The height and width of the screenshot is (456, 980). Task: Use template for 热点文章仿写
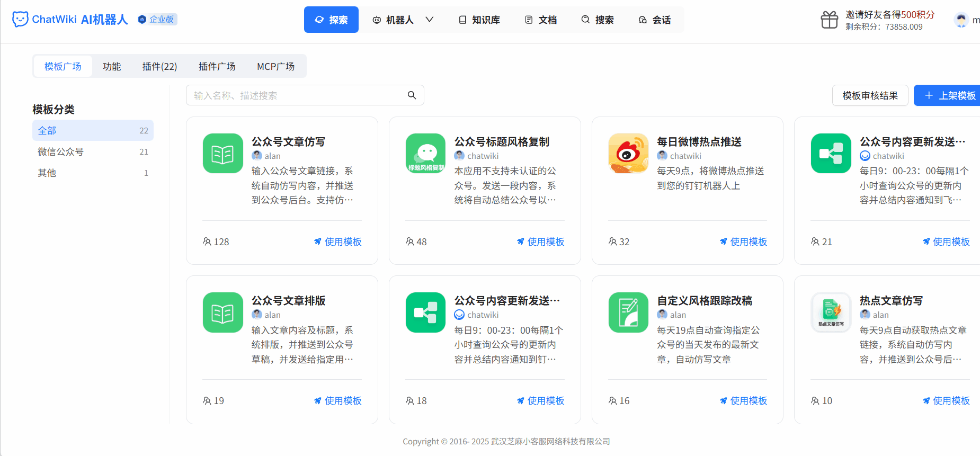(946, 401)
